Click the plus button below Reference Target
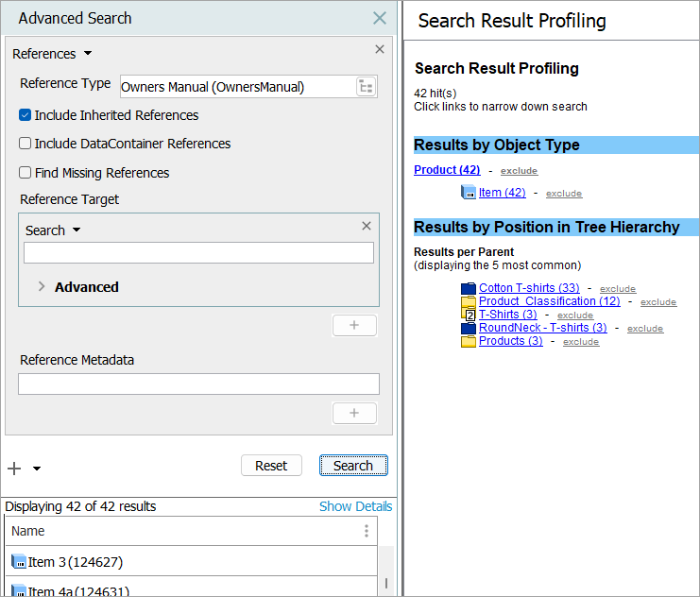Viewport: 700px width, 597px height. coord(354,325)
